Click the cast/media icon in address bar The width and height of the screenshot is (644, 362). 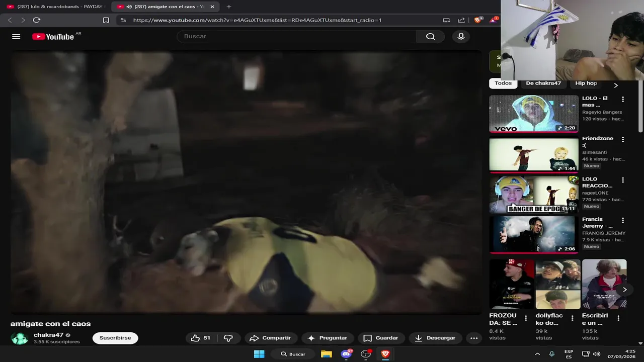(446, 20)
